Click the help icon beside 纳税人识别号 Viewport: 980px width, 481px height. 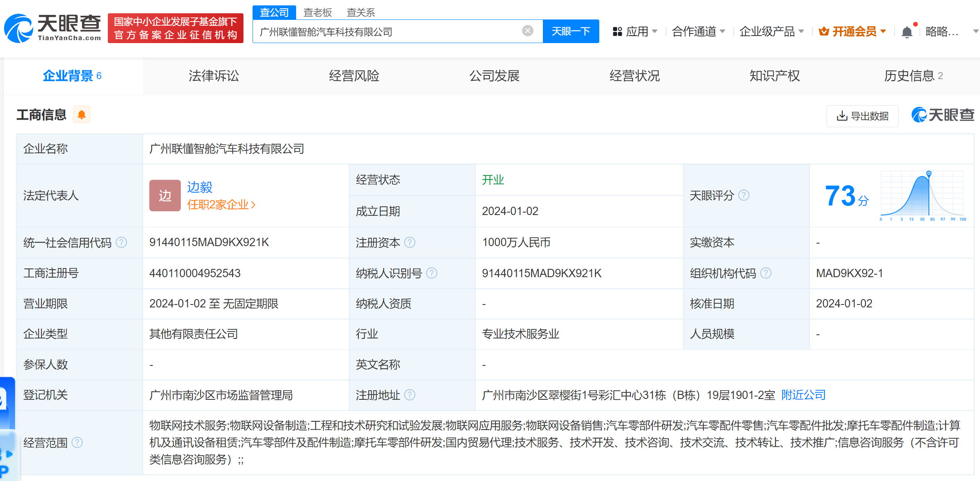click(x=432, y=273)
